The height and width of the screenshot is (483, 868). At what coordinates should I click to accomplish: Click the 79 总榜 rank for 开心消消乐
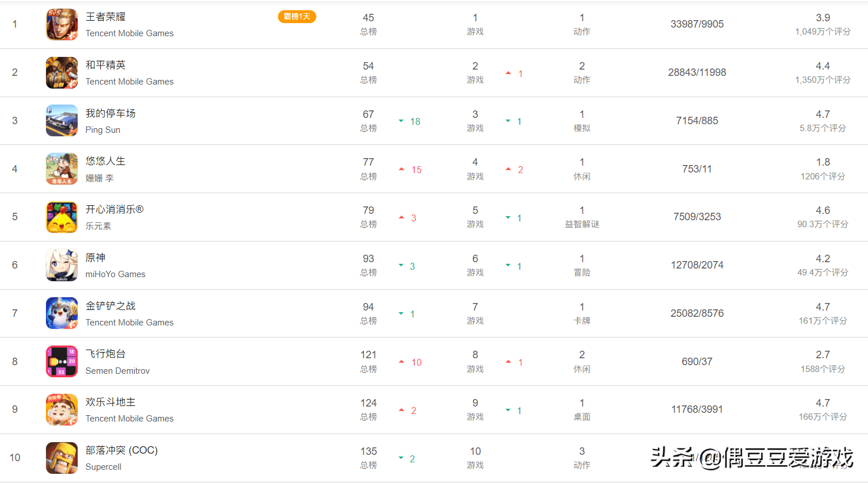pyautogui.click(x=369, y=217)
